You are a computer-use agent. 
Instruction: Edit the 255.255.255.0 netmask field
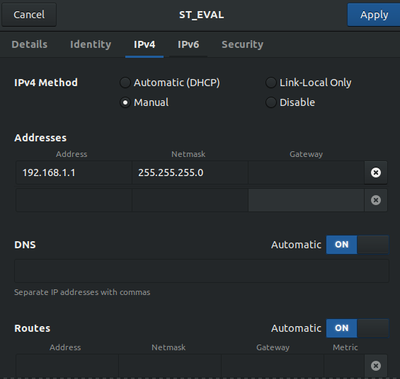[190, 173]
